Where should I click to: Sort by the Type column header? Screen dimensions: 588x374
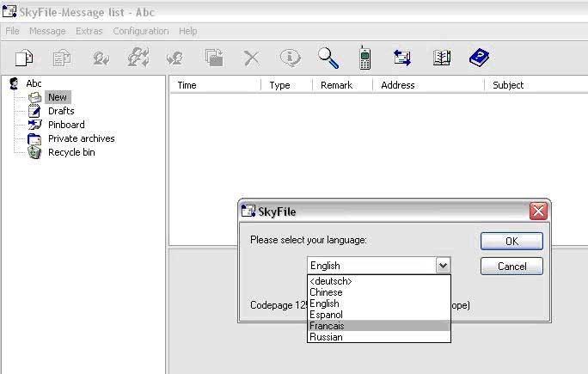287,85
